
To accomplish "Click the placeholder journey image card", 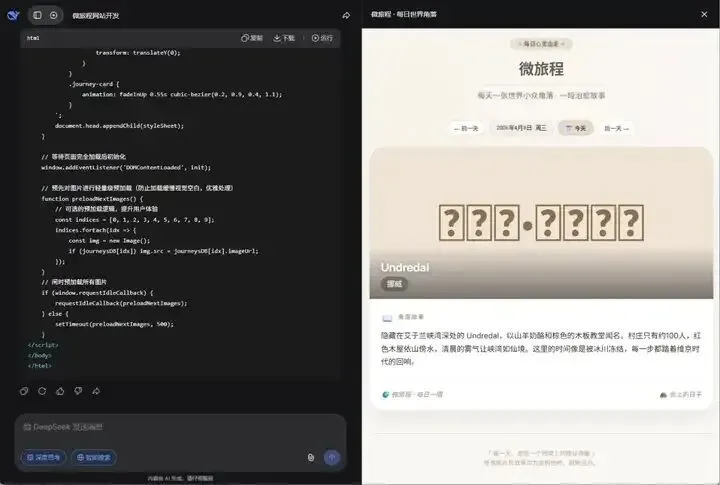I will pos(541,223).
